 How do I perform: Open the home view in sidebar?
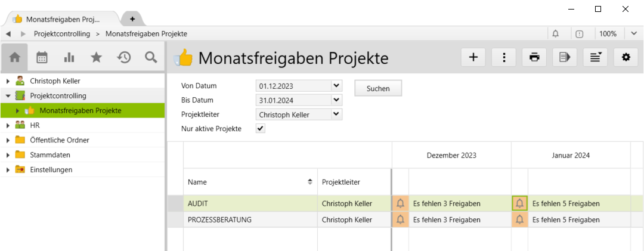click(x=15, y=57)
